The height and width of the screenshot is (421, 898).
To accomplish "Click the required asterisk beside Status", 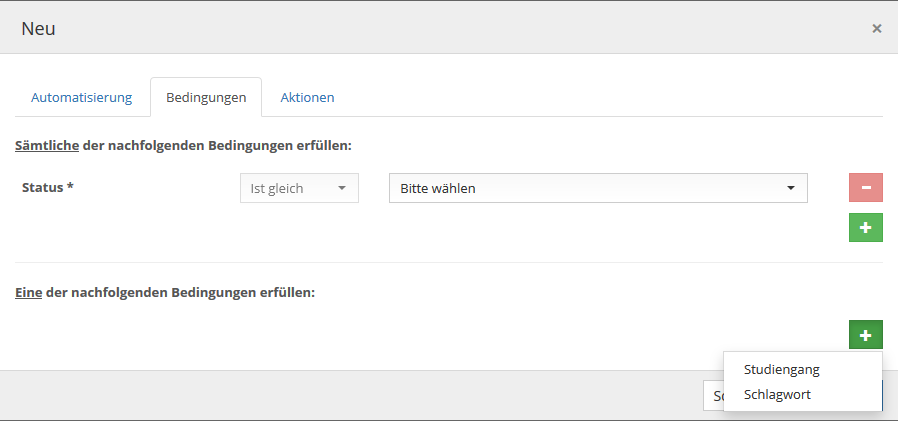I will 70,187.
